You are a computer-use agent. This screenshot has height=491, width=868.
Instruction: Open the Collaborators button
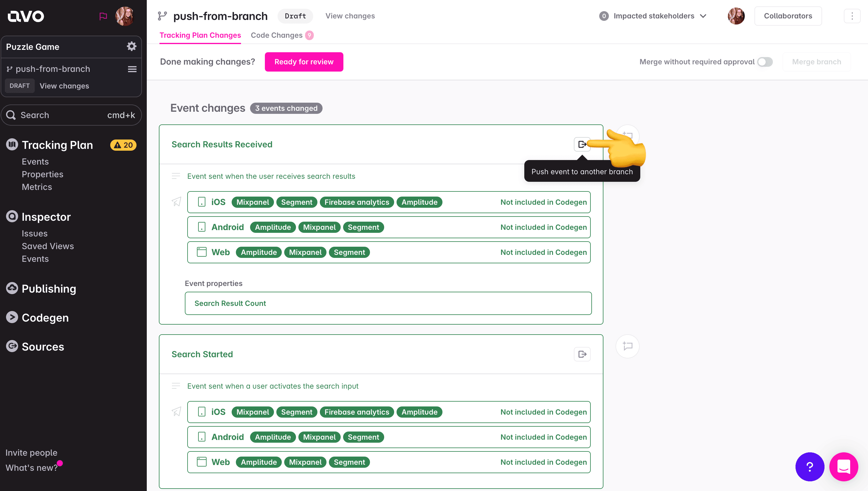787,16
